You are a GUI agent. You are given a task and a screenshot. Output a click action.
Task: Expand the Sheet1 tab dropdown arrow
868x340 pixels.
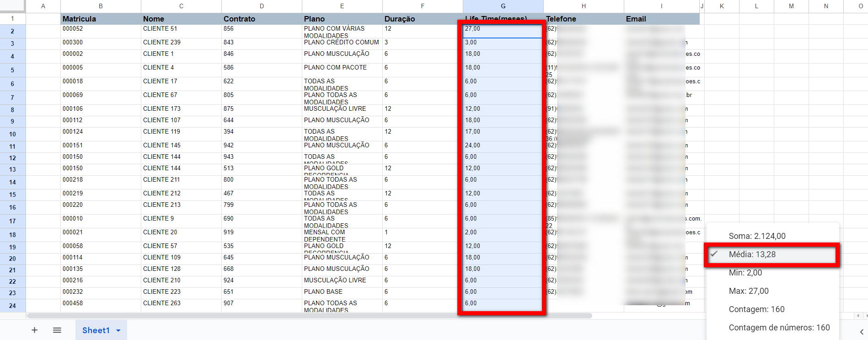click(118, 330)
